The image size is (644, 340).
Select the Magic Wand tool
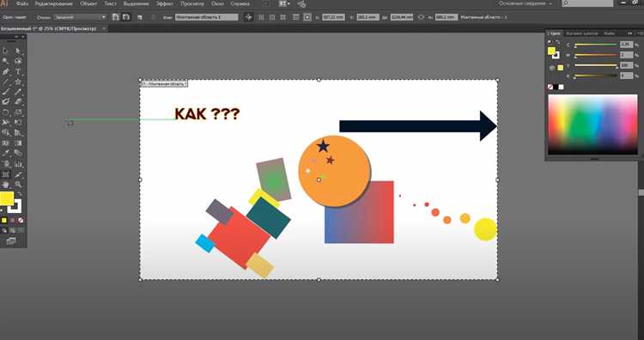coord(6,61)
